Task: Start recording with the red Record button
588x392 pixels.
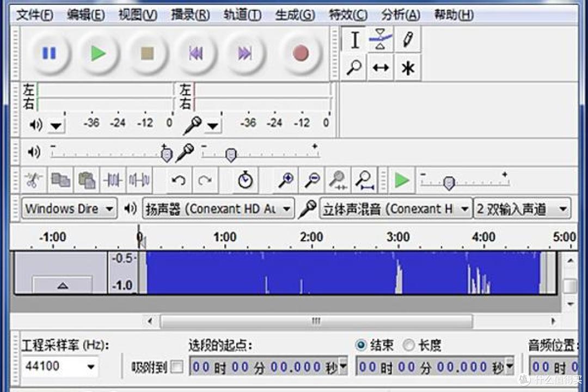Action: (x=301, y=53)
